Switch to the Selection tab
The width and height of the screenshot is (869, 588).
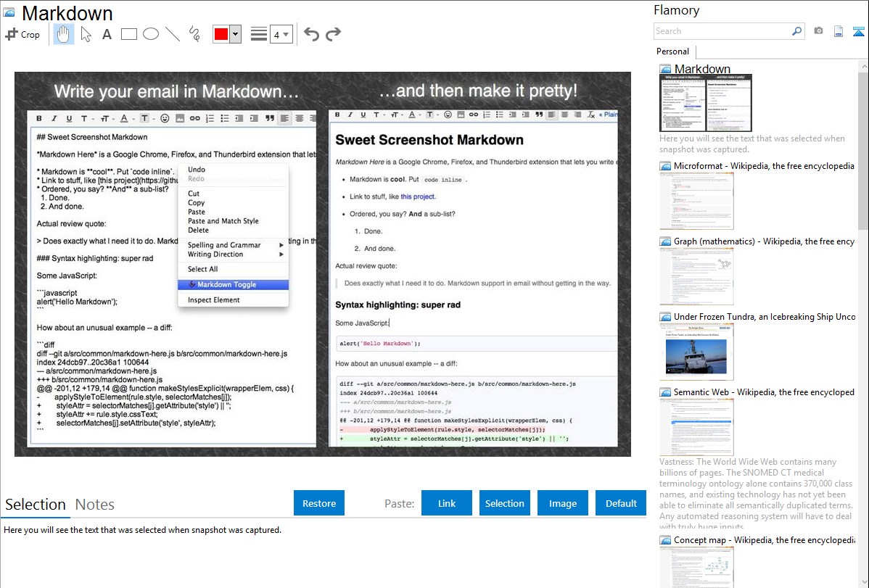(36, 505)
